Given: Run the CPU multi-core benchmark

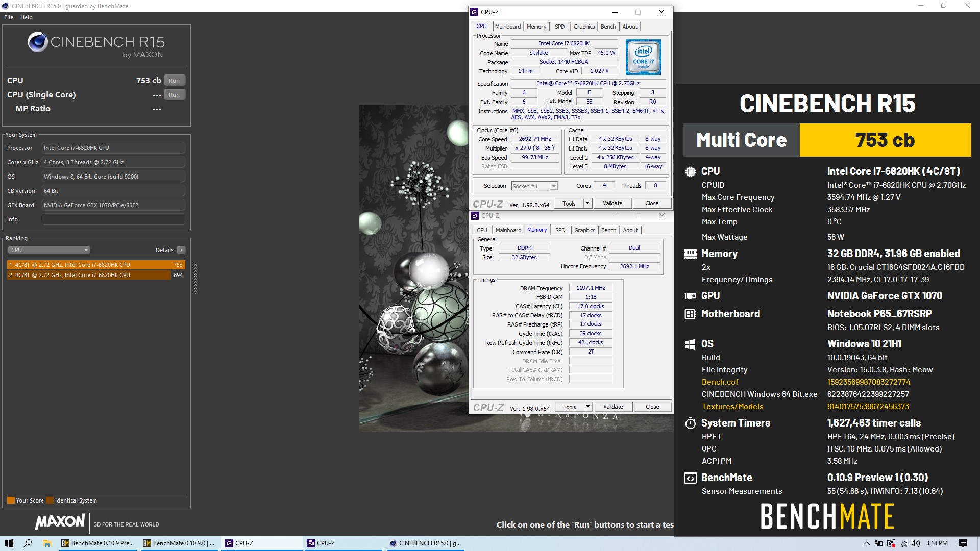Looking at the screenshot, I should coord(175,81).
